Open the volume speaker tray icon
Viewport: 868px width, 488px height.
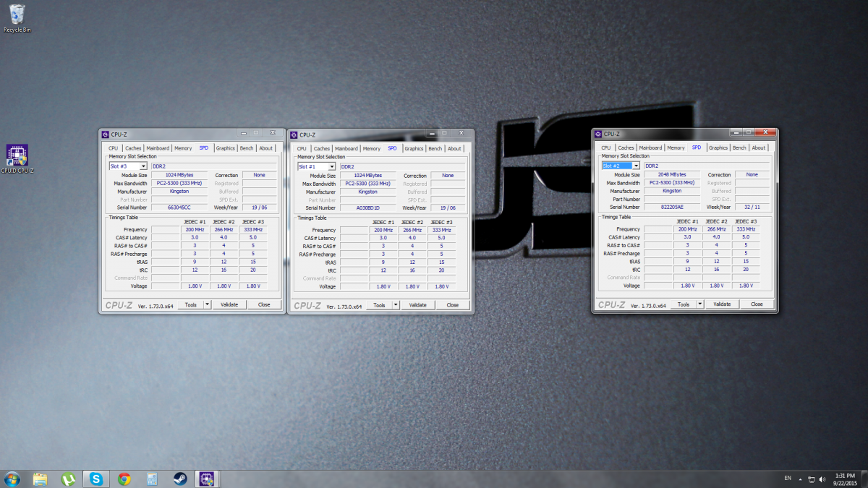[x=822, y=479]
